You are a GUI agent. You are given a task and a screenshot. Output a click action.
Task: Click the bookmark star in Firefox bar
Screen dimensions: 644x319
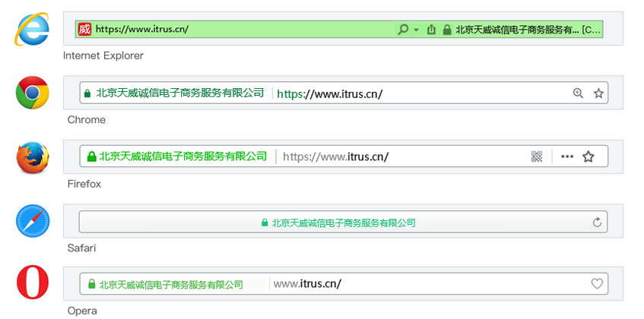[x=588, y=156]
